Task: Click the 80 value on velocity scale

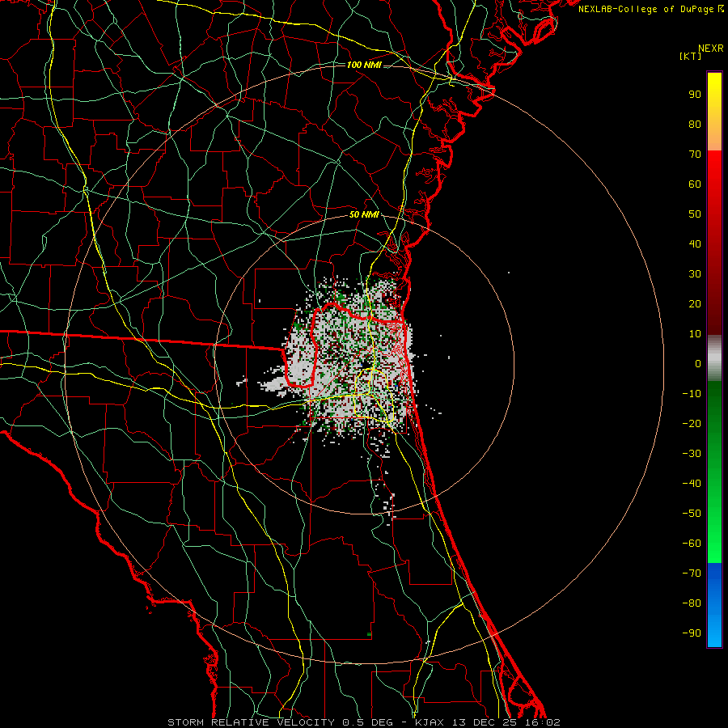Action: (695, 125)
